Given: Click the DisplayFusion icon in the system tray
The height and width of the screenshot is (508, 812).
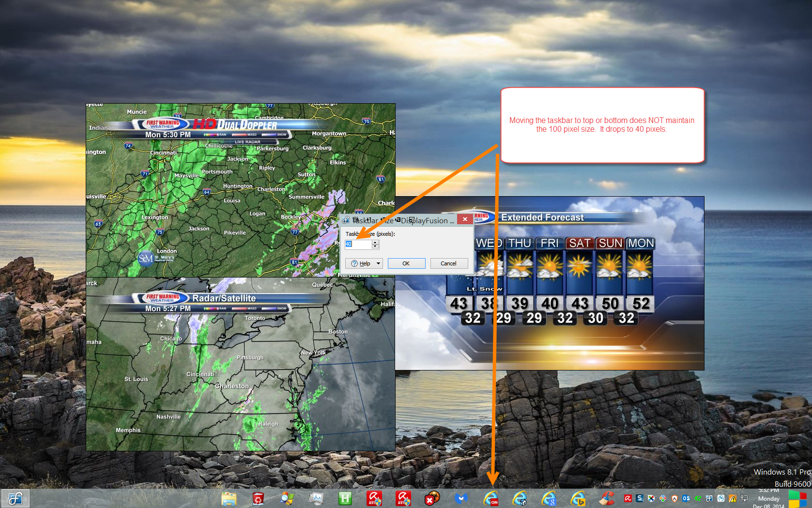Looking at the screenshot, I should click(x=709, y=498).
